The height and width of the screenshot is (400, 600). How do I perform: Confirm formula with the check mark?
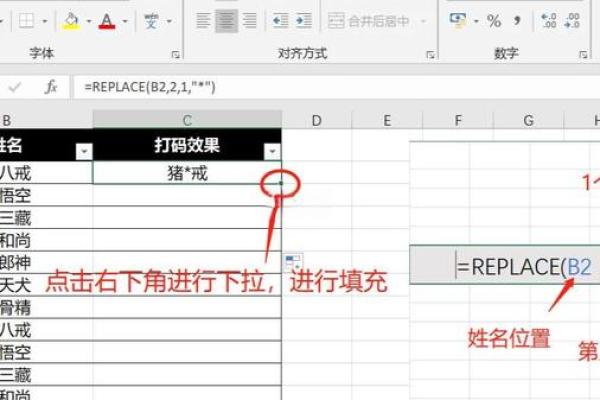15,88
